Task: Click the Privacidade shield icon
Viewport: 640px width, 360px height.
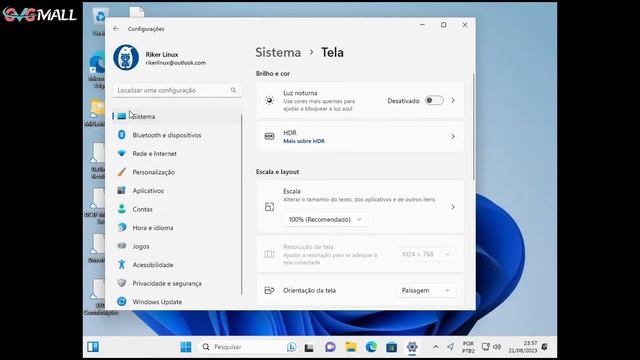Action: pyautogui.click(x=122, y=283)
